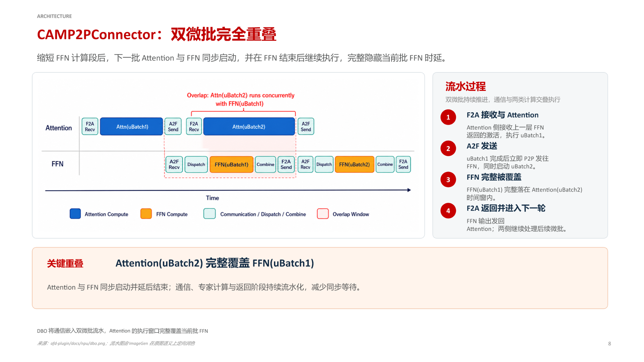Click the '流水过程' panel heading
The width and height of the screenshot is (644, 362).
466,86
